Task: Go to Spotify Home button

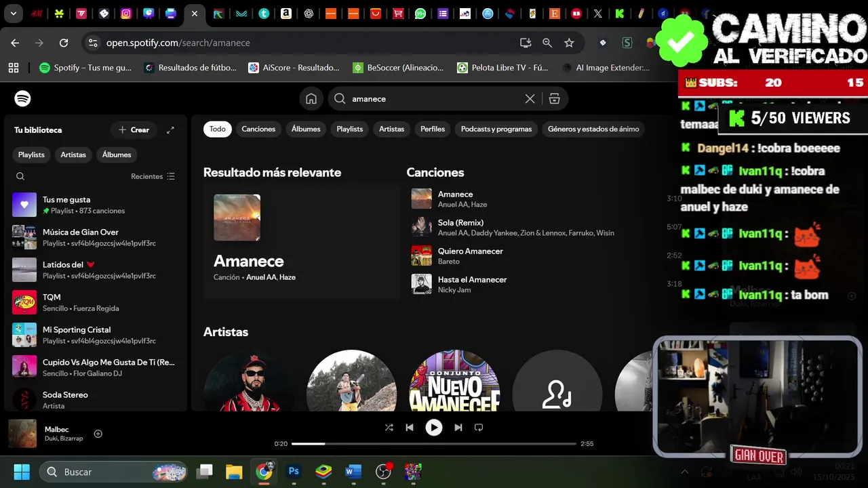Action: click(311, 99)
